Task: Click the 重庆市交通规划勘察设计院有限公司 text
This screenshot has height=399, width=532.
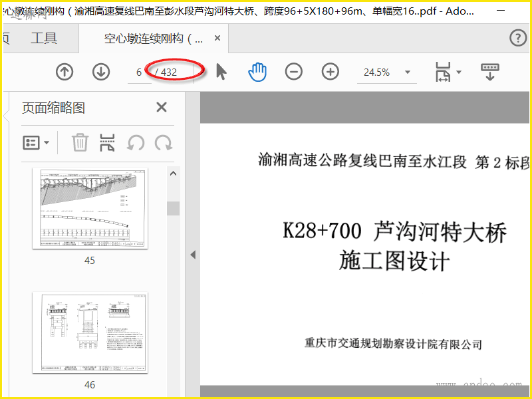Action: (x=393, y=343)
